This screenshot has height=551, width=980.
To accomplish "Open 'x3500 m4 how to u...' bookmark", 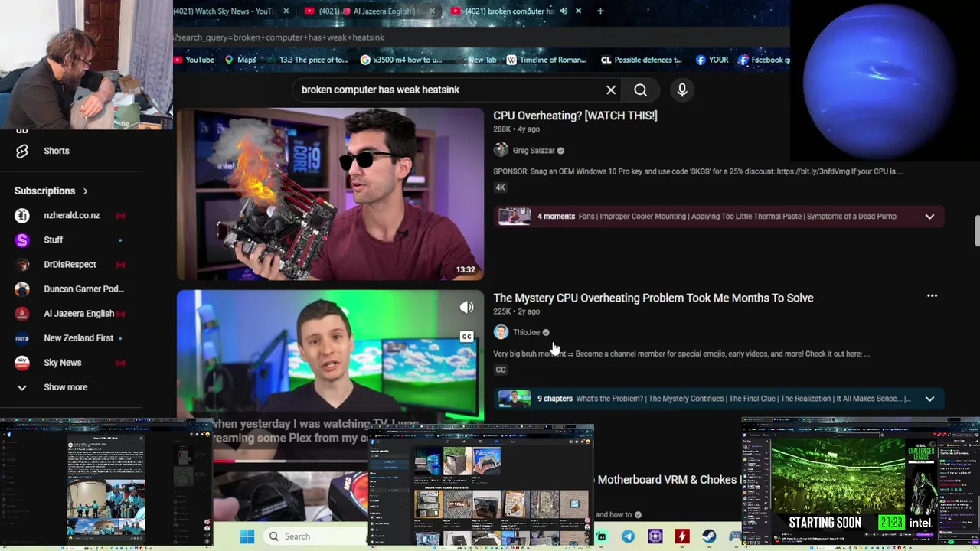I will click(x=401, y=60).
